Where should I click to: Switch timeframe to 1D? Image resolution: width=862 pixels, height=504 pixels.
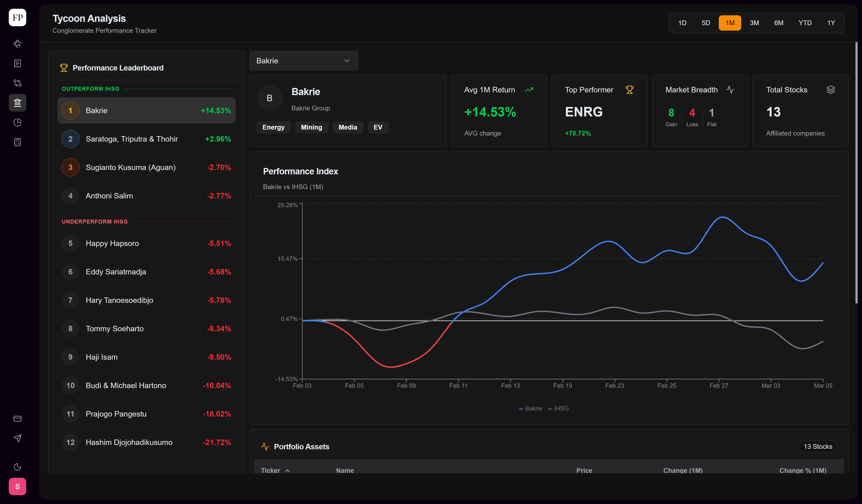(x=682, y=23)
